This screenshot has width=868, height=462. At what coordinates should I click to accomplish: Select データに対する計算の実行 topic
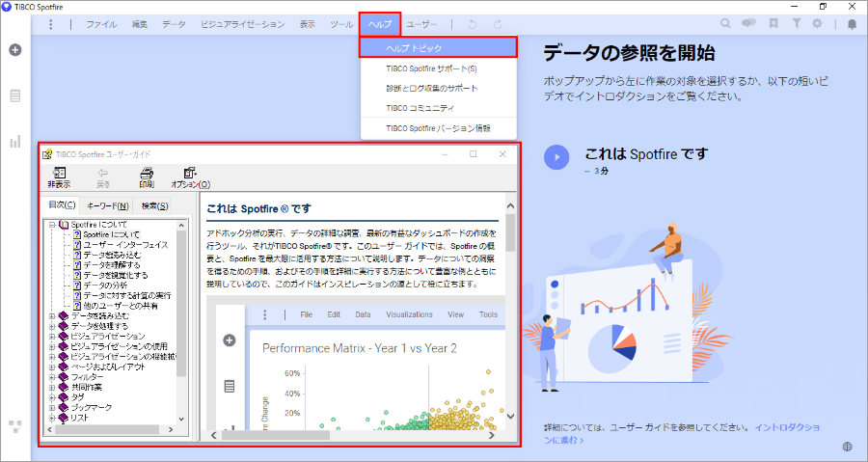tap(127, 295)
